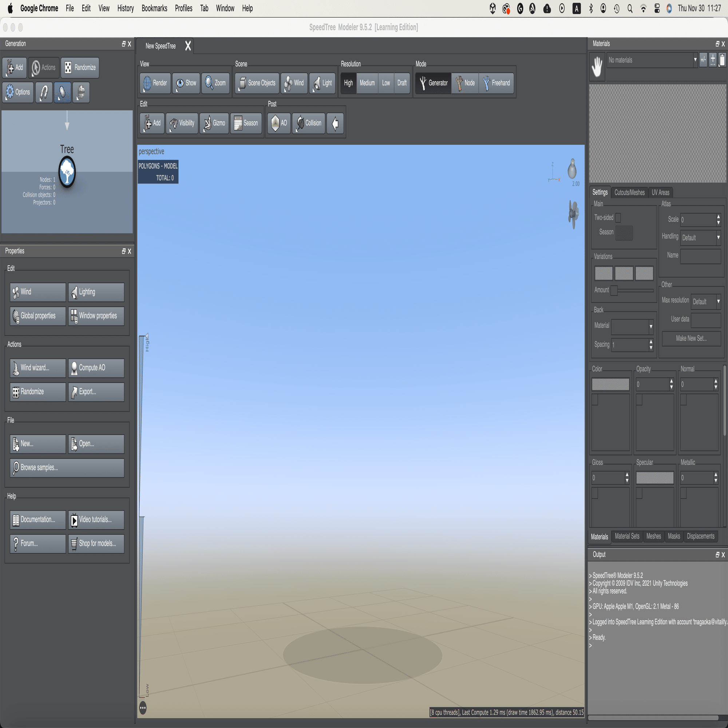Open the Bookmarks menu in menu bar
Viewport: 728px width, 728px height.
click(x=154, y=8)
